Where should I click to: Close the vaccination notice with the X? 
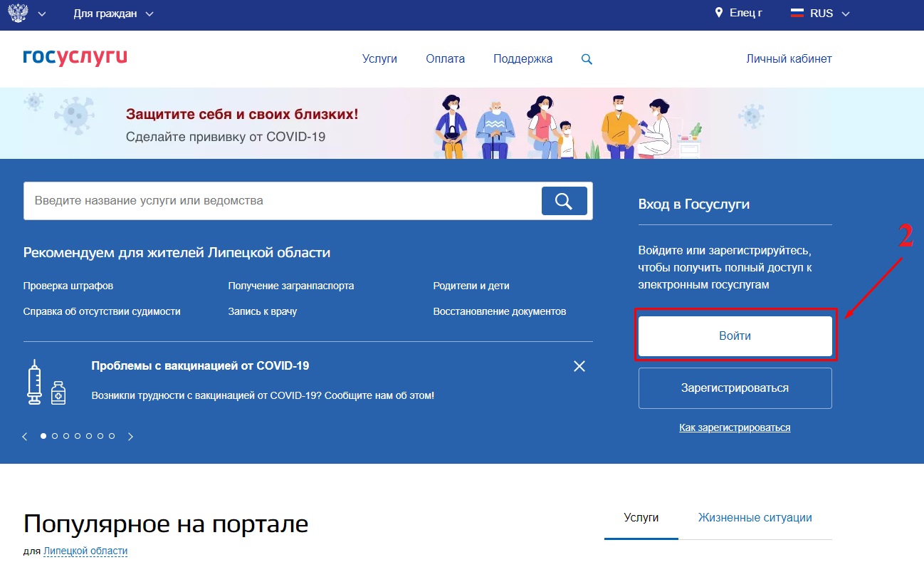coord(579,366)
